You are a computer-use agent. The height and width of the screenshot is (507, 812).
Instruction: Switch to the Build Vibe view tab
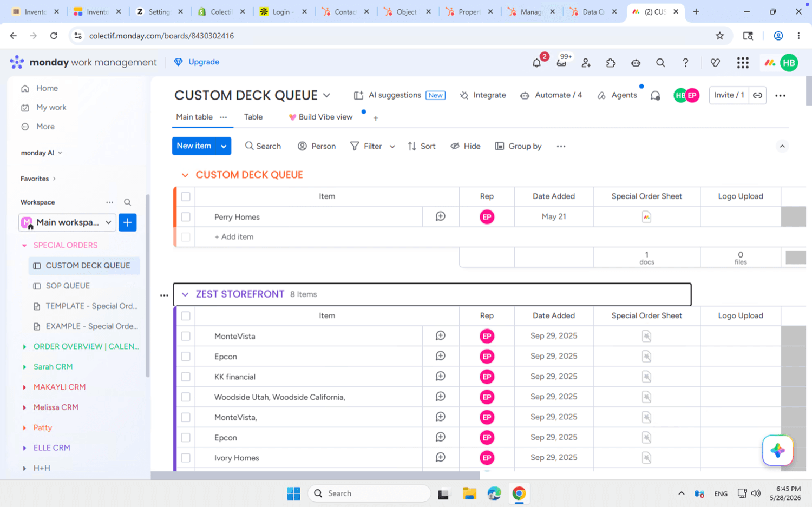(x=320, y=117)
